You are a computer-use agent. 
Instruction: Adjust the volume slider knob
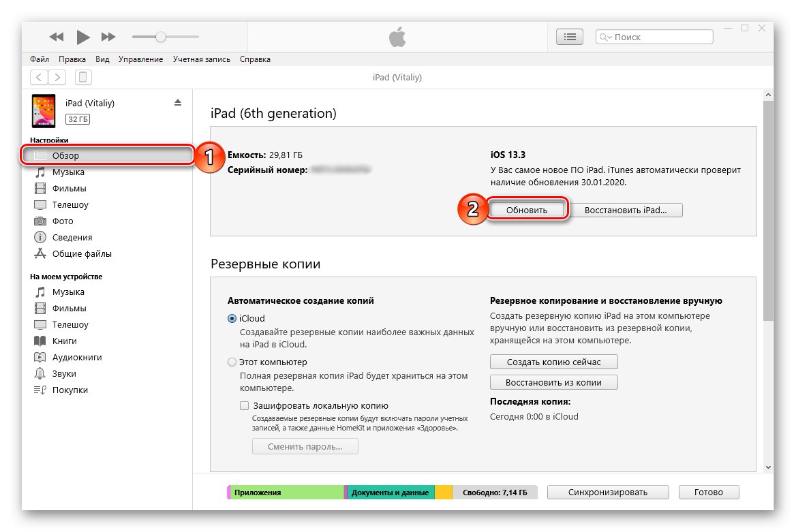(160, 37)
